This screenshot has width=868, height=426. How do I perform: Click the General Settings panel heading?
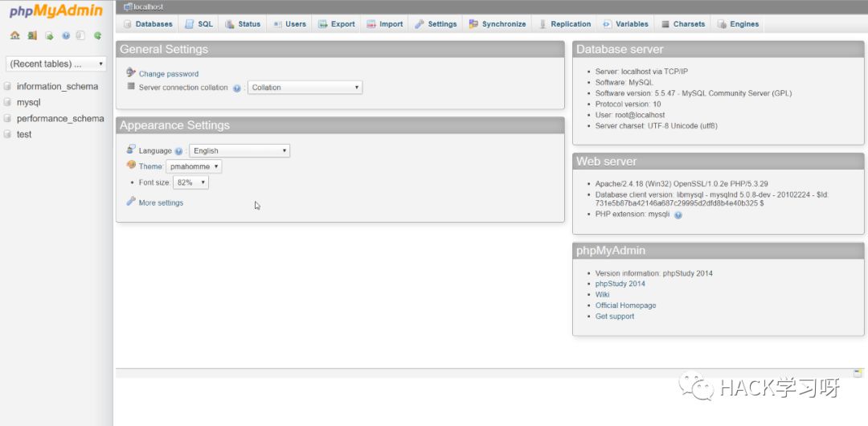click(164, 49)
